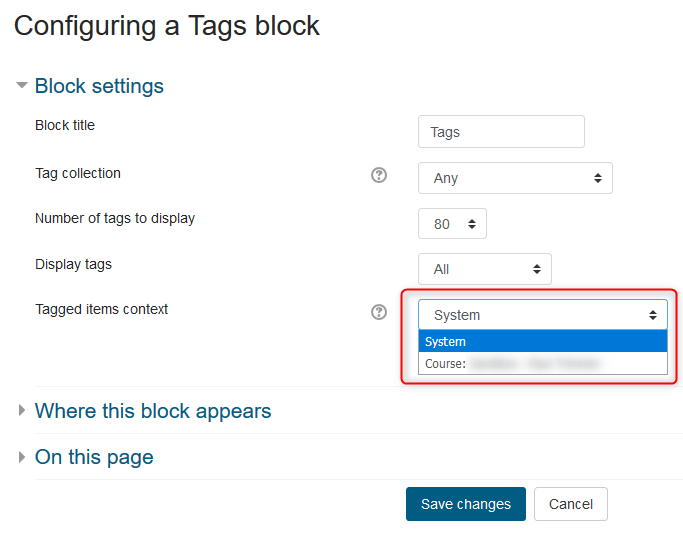Image resolution: width=683 pixels, height=537 pixels.
Task: Close the Tagged items context select box
Action: click(x=542, y=315)
